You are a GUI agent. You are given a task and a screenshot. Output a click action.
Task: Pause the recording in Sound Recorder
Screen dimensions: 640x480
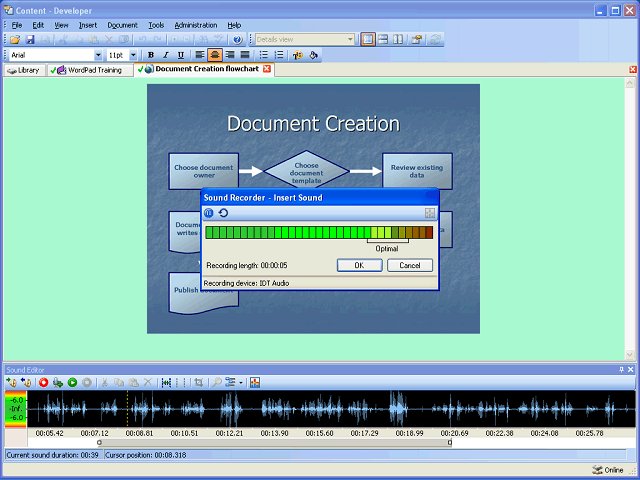(x=209, y=213)
